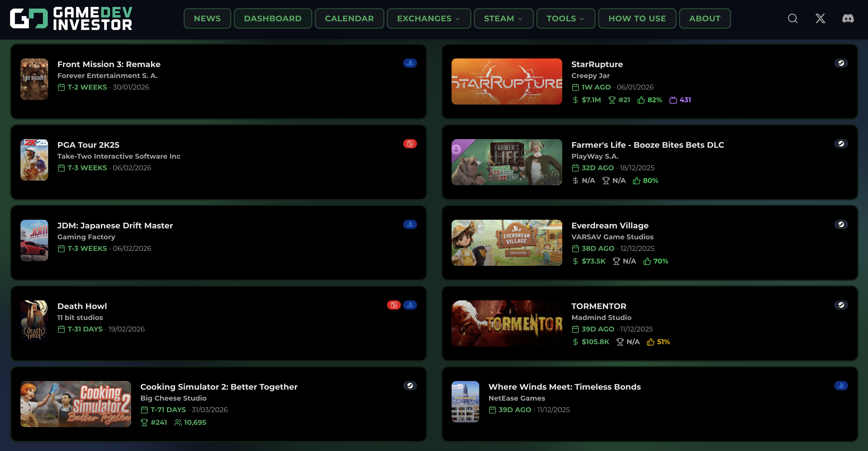
Task: Click Farmer's Life DLC banner image
Action: [x=506, y=162]
